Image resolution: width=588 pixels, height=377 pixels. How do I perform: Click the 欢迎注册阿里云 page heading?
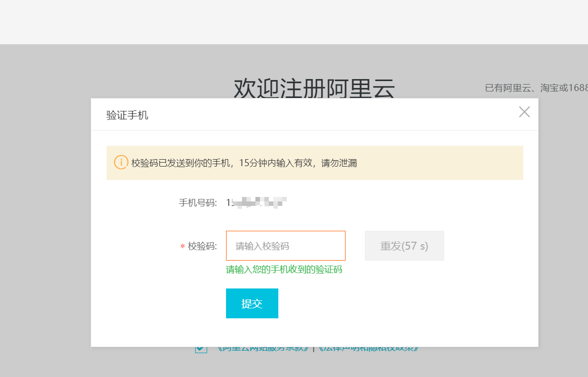pos(314,89)
